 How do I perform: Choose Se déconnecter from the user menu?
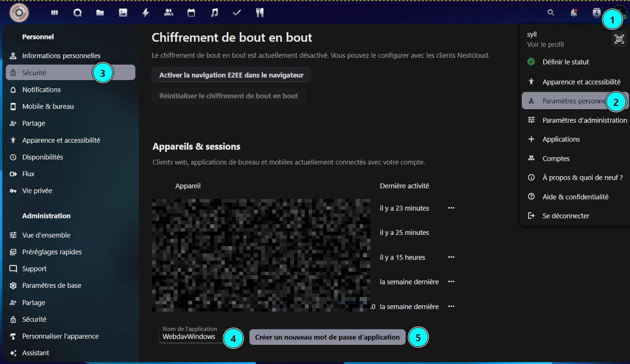[x=565, y=216]
